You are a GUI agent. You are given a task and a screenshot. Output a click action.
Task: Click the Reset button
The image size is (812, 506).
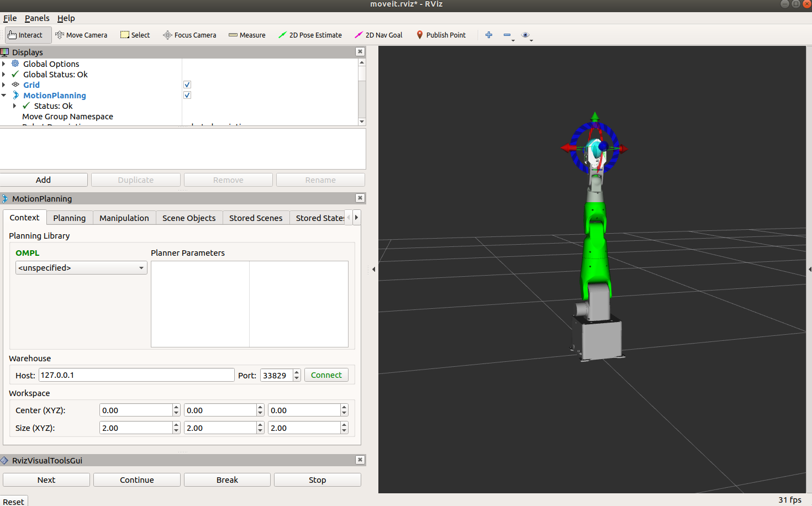[x=13, y=501]
